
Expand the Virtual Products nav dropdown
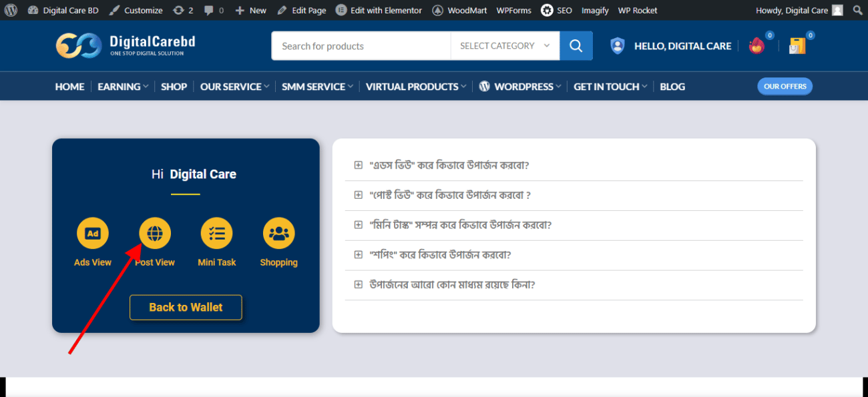pyautogui.click(x=416, y=87)
